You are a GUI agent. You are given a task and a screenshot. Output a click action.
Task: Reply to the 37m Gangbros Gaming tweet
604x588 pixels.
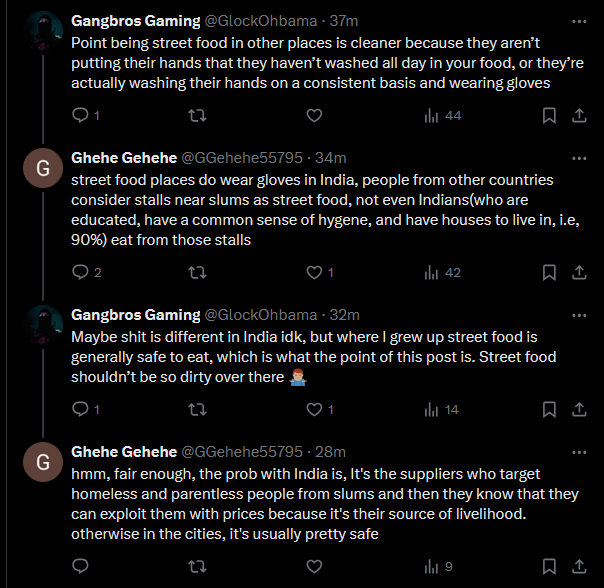(81, 115)
